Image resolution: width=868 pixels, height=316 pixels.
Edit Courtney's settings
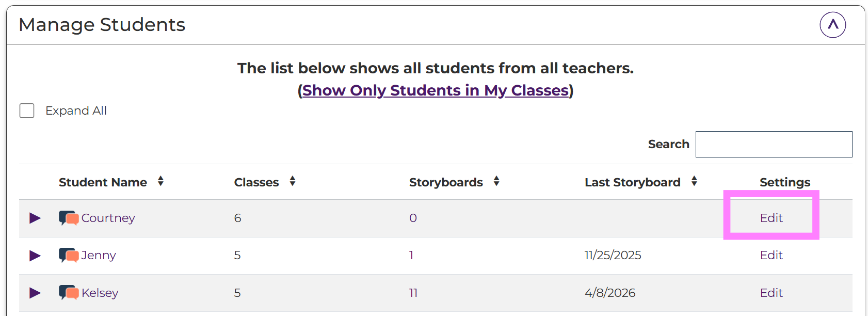click(x=771, y=218)
